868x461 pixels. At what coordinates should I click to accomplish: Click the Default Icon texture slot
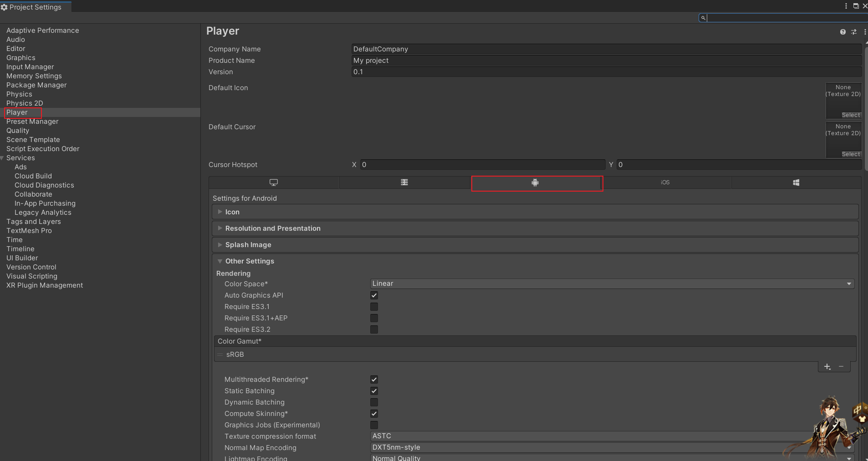click(843, 101)
